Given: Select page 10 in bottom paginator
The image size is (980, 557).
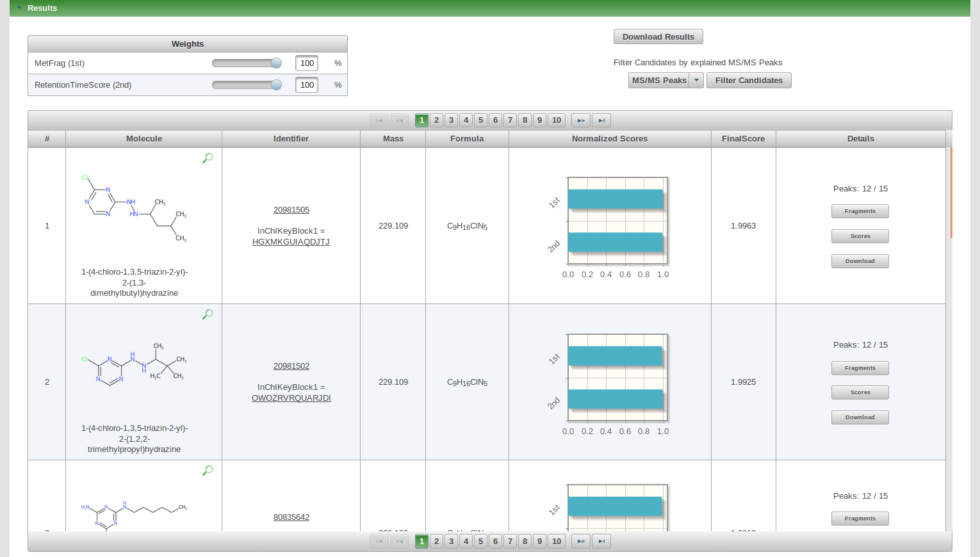Looking at the screenshot, I should coord(556,542).
